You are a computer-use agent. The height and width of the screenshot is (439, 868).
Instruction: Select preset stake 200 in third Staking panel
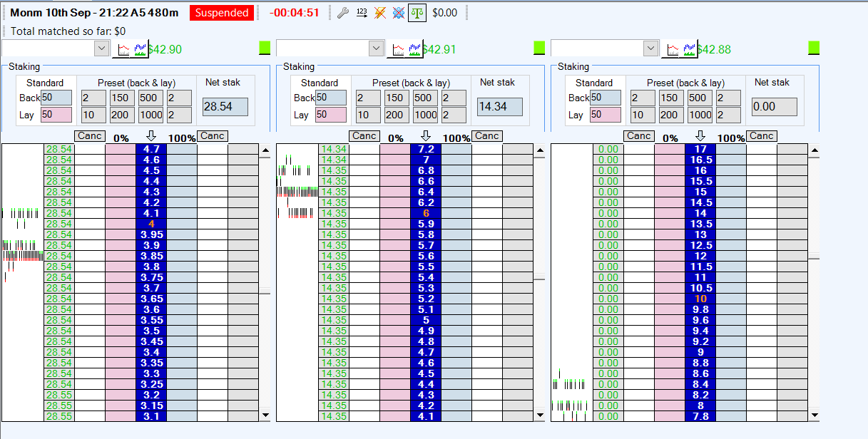coord(671,115)
